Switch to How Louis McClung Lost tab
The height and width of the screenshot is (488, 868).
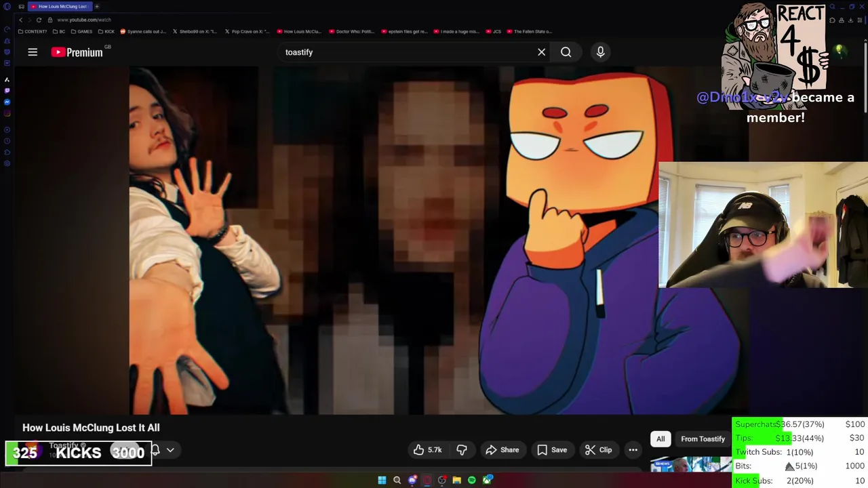[x=60, y=6]
